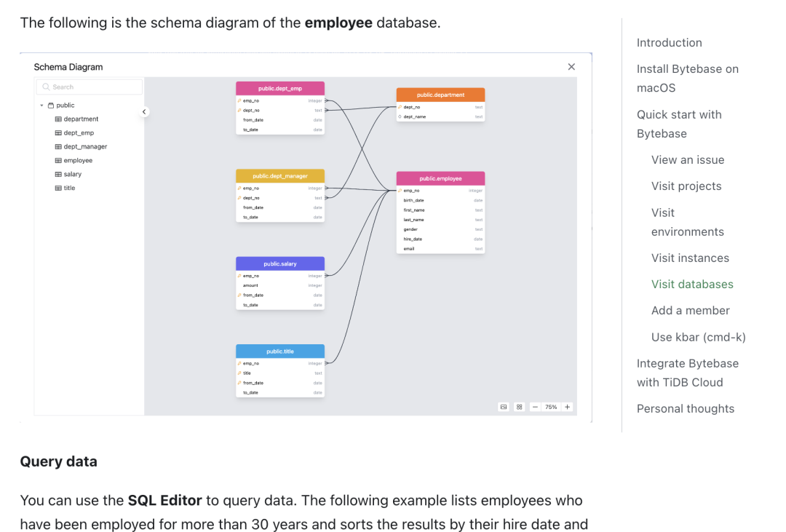The image size is (786, 532).
Task: Click the screenshot icon in diagram toolbar
Action: pos(504,407)
